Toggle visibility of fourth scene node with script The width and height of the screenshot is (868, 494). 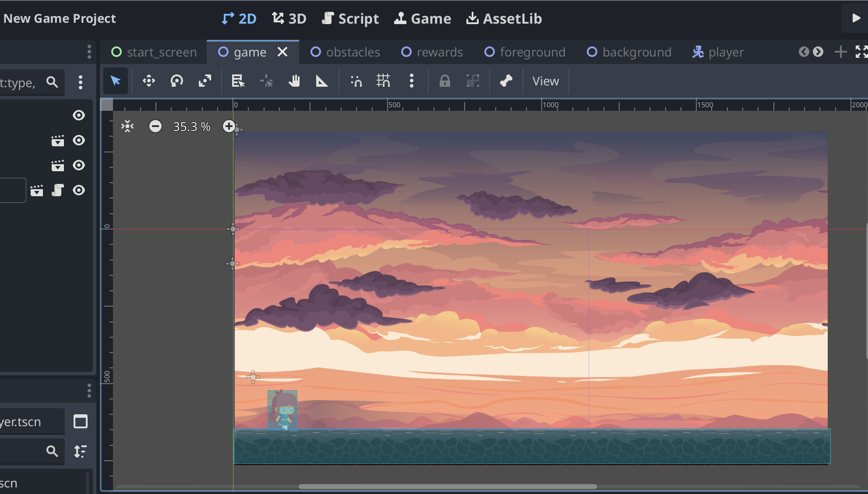(x=79, y=190)
